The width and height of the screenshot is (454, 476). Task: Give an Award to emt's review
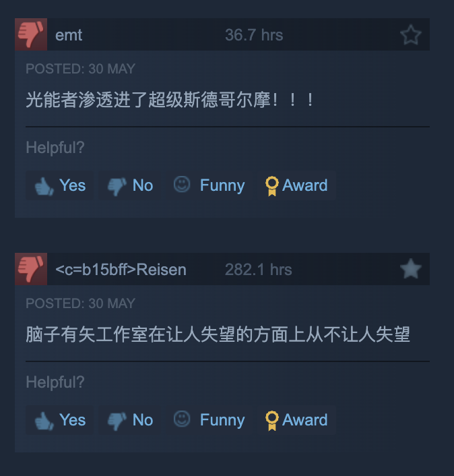point(296,185)
